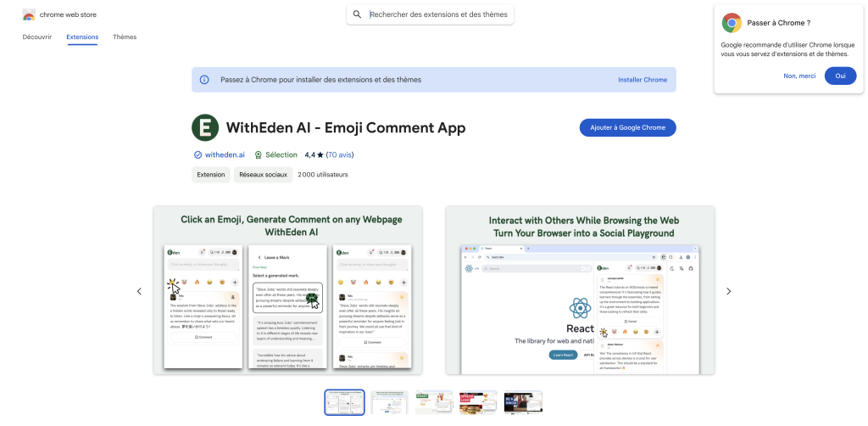The image size is (868, 426).
Task: Select the second screenshot thumbnail
Action: pos(389,402)
